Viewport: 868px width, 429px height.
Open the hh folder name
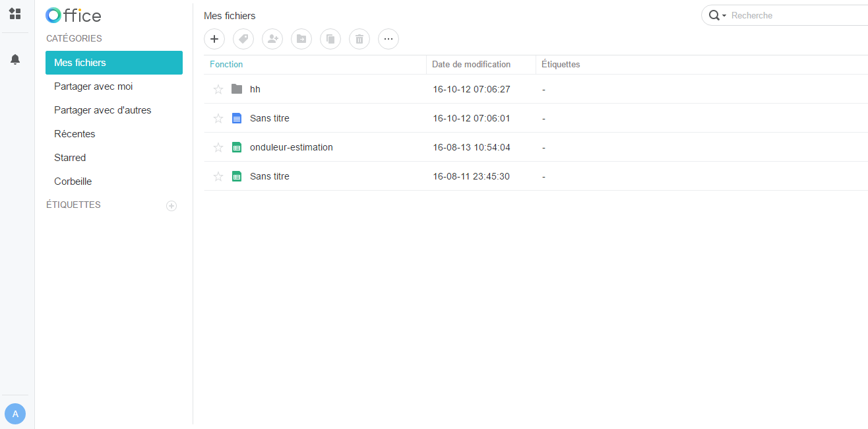pyautogui.click(x=255, y=89)
